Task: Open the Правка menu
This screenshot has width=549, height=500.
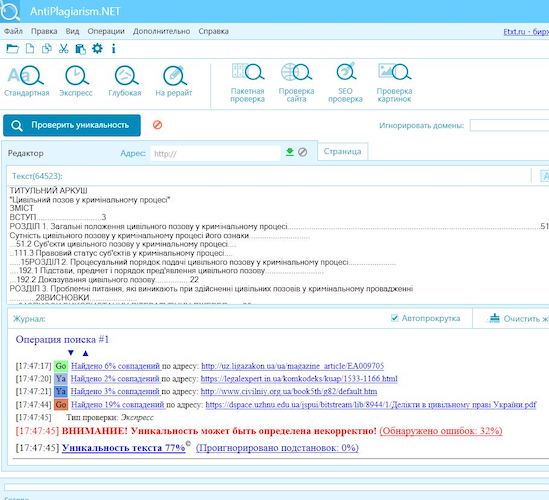Action: tap(44, 31)
